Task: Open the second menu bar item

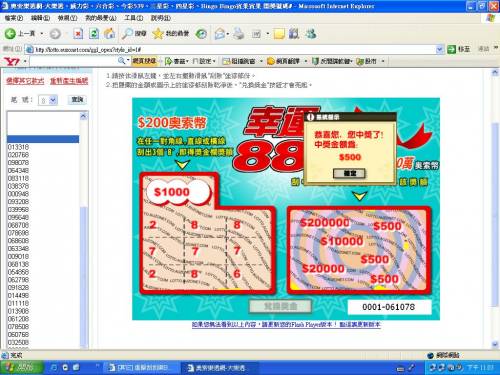Action: coord(40,18)
